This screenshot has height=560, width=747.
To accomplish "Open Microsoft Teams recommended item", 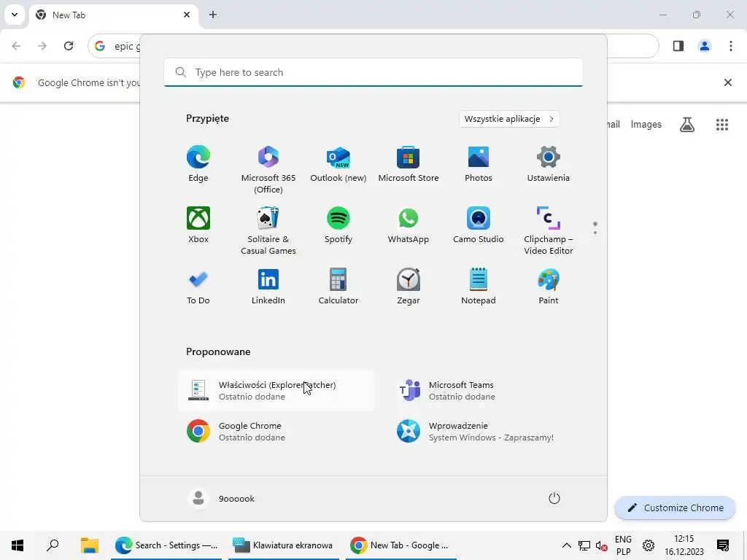I will coord(486,391).
